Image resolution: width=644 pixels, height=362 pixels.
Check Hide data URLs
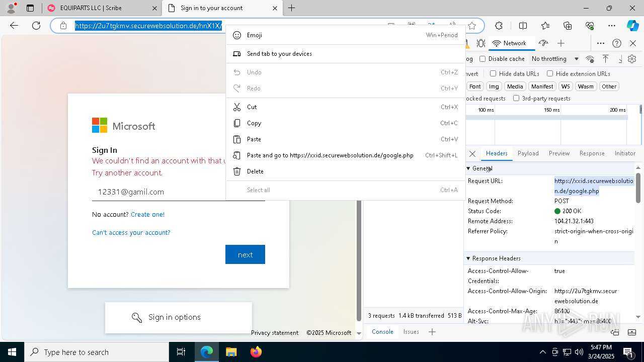493,73
